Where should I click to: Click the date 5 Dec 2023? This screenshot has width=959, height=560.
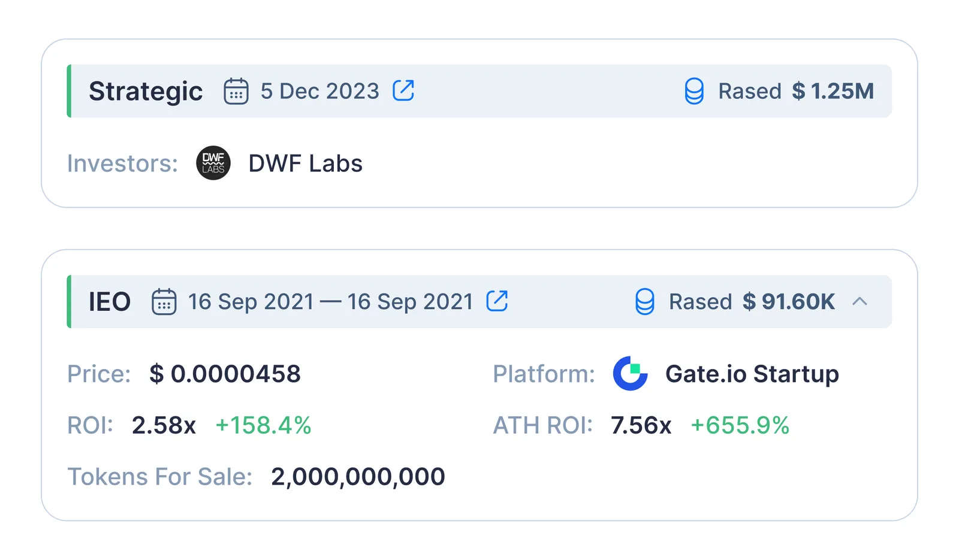click(x=320, y=91)
